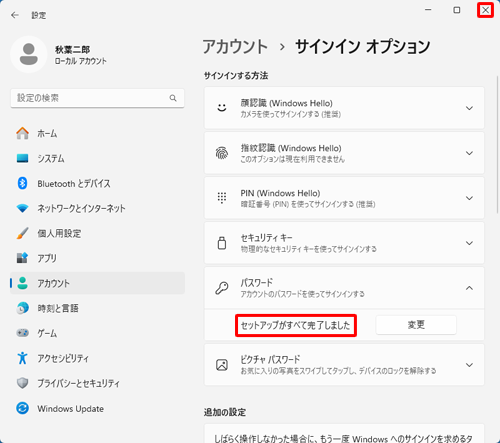The height and width of the screenshot is (443, 500).
Task: Focus the 設定の検索 search box
Action: [97, 98]
